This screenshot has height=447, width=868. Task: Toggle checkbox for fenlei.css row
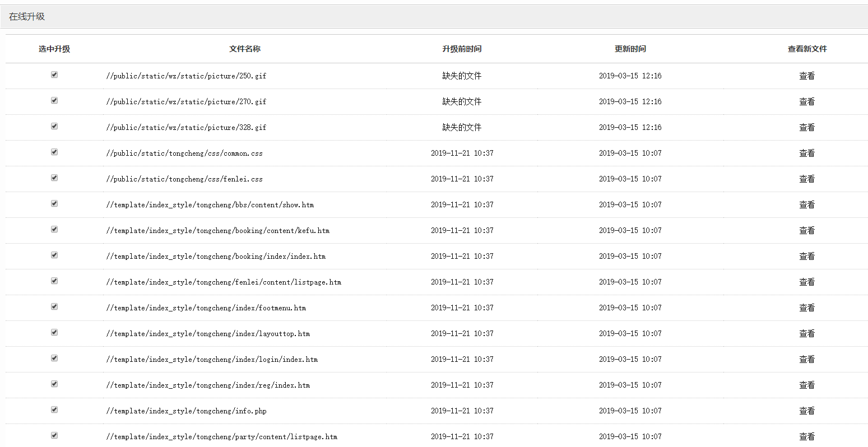54,178
